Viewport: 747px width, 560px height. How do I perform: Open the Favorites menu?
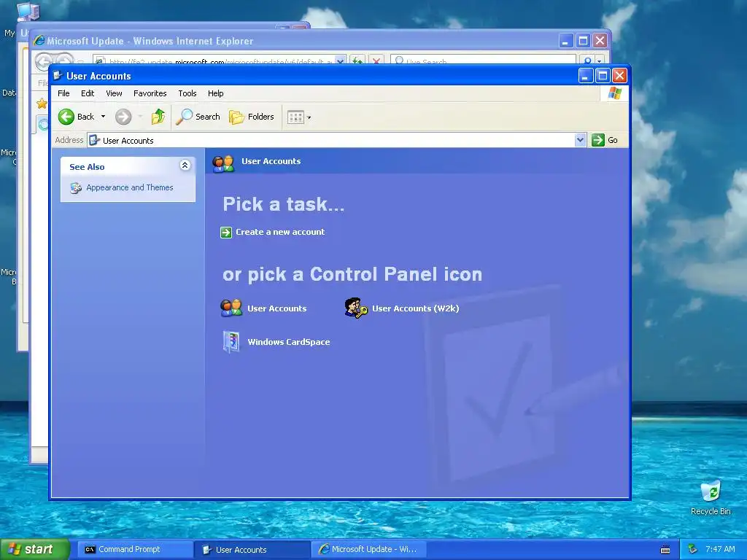point(150,93)
